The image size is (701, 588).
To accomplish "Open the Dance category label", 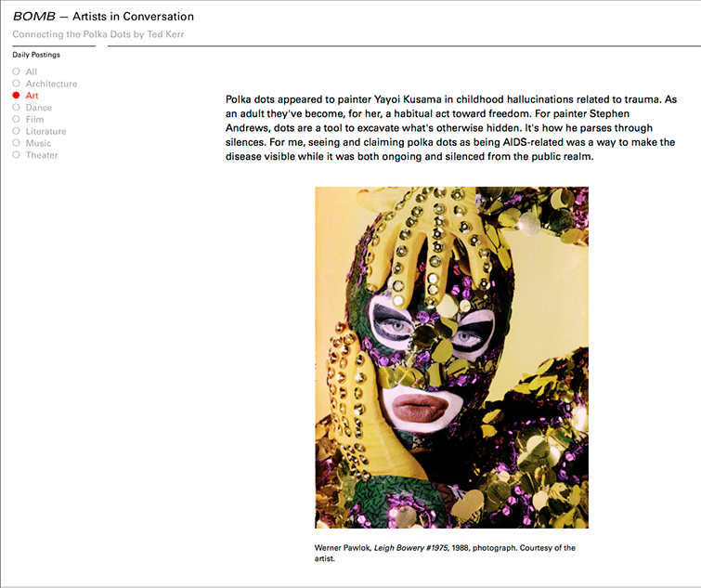I will coord(39,108).
